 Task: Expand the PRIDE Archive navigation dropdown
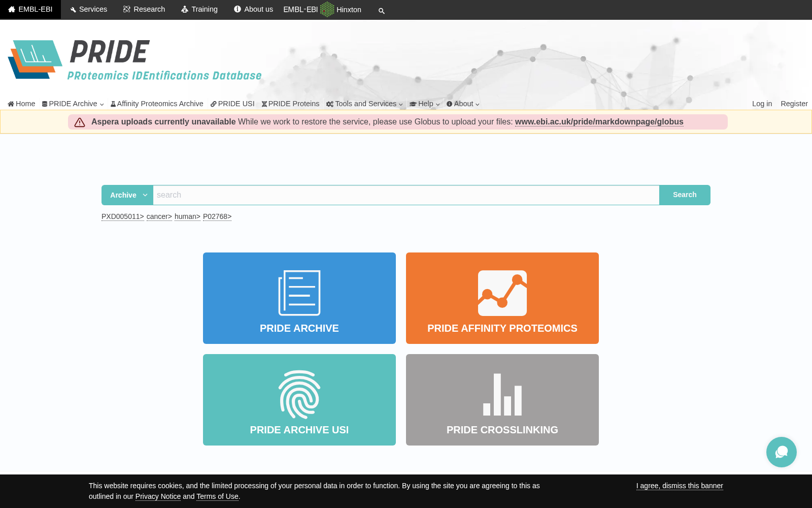click(x=73, y=104)
